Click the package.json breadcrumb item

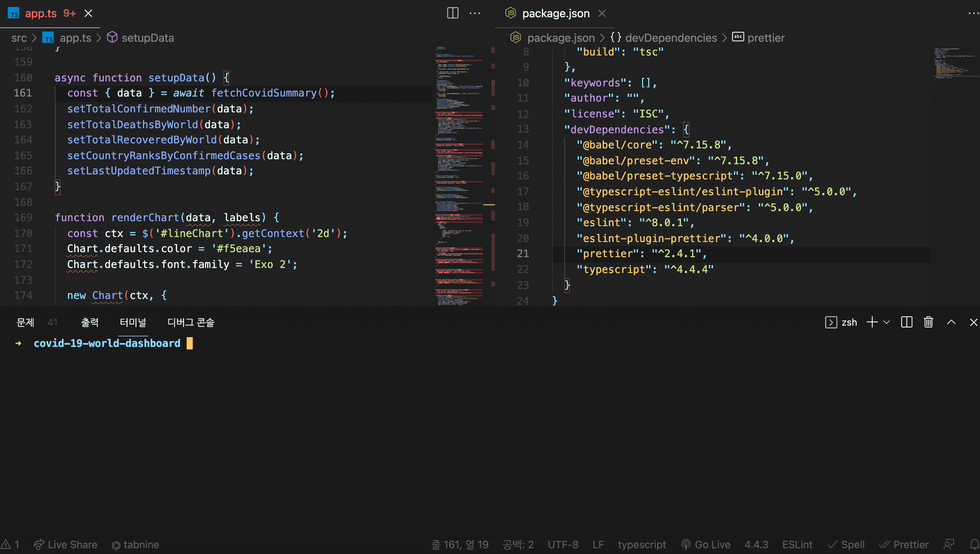coord(561,38)
